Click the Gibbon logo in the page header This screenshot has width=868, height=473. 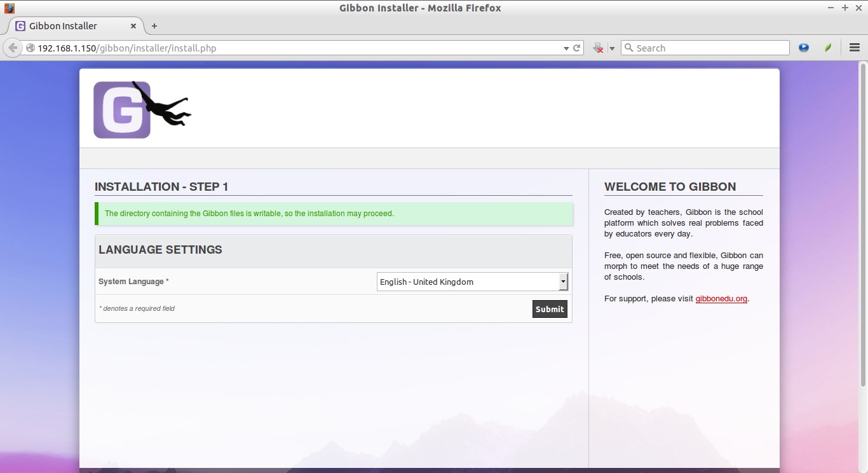(x=142, y=109)
